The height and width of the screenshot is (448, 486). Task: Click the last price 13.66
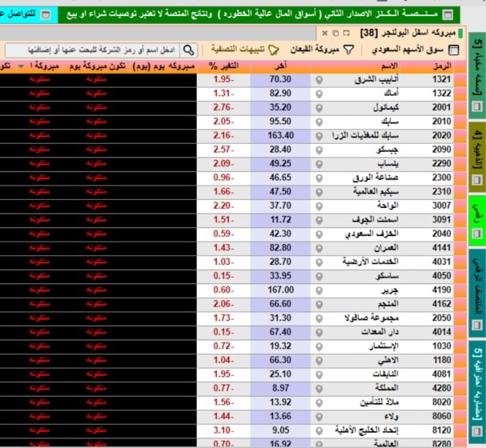(x=280, y=417)
